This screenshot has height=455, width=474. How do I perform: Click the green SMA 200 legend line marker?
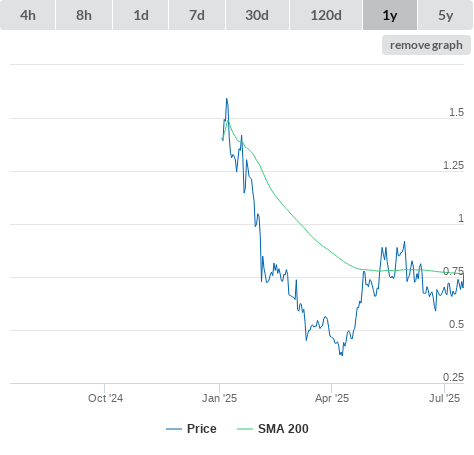click(x=245, y=429)
